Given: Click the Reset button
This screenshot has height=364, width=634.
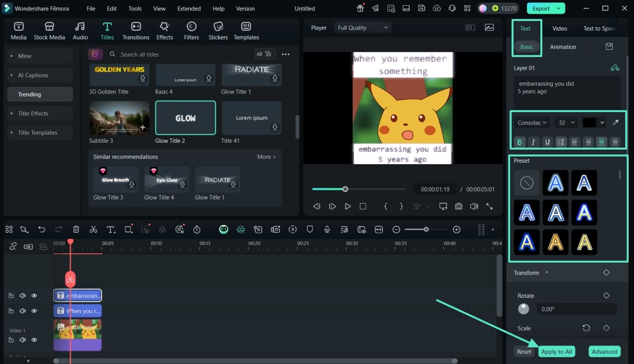Looking at the screenshot, I should pyautogui.click(x=524, y=352).
